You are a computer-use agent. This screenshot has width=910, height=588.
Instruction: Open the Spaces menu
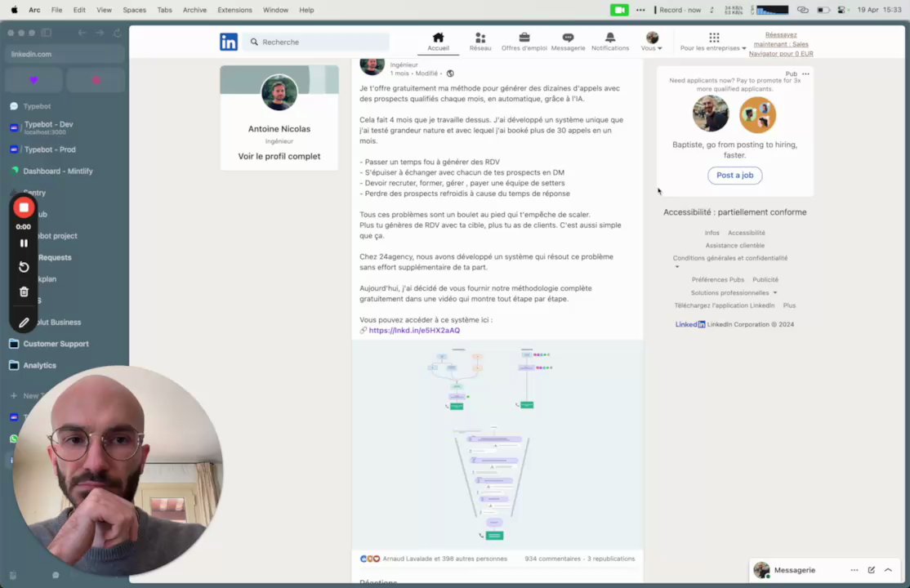(x=134, y=10)
